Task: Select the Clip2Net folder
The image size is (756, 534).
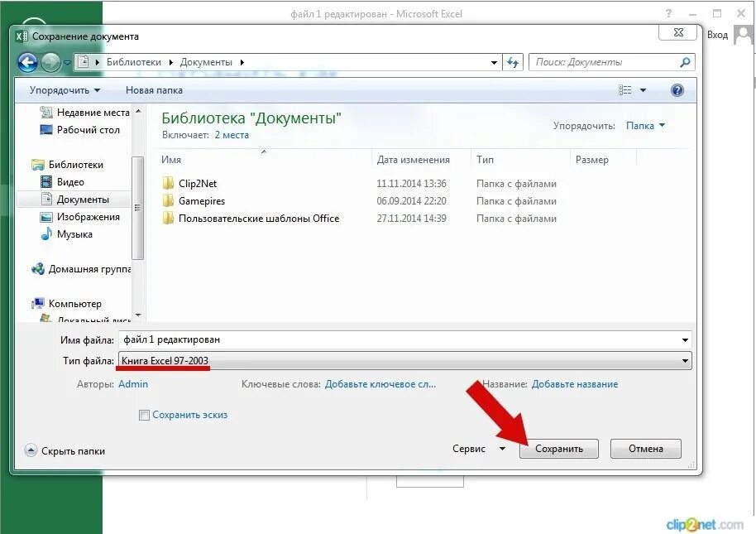Action: [190, 183]
